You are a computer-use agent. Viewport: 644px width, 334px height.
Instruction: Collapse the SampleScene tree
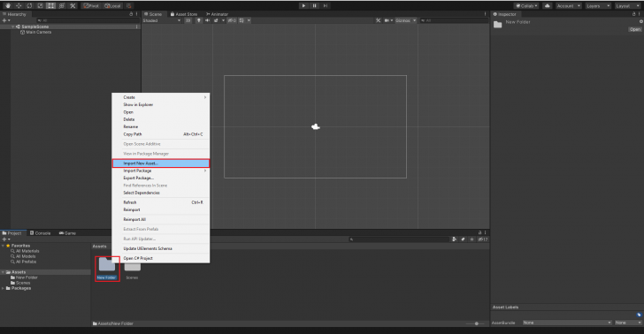pos(12,27)
